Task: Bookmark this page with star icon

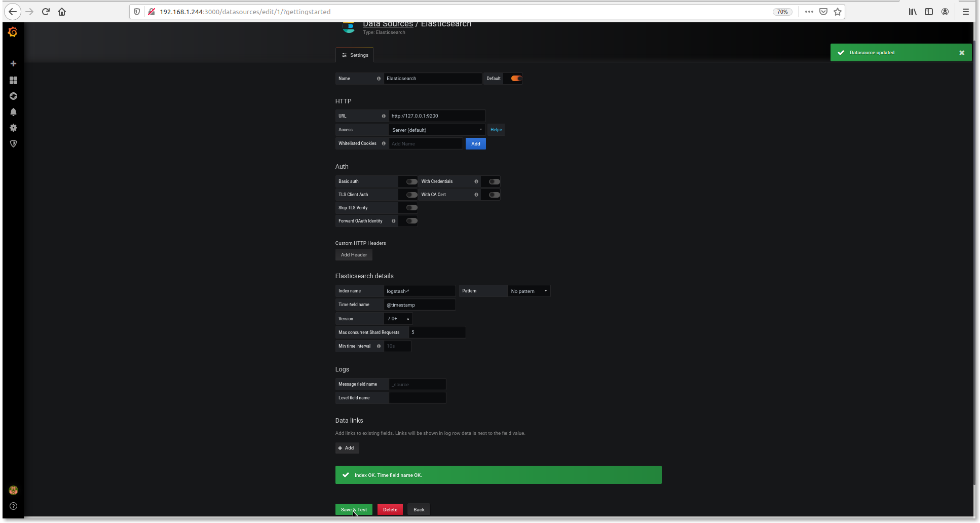Action: [x=838, y=12]
